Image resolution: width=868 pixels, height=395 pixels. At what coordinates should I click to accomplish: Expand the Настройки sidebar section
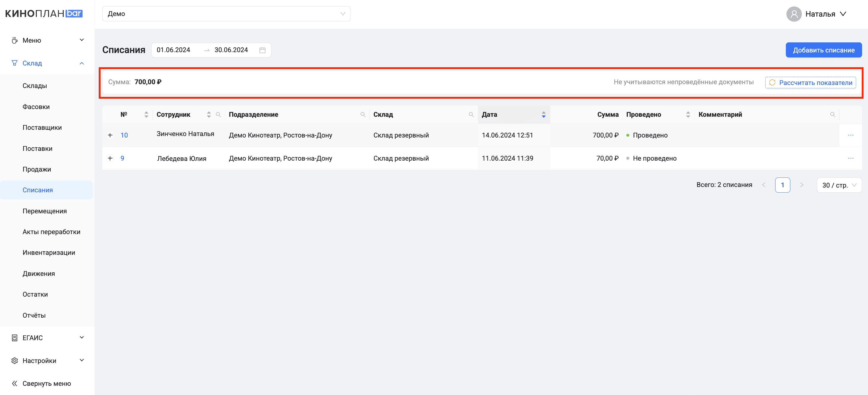(47, 360)
